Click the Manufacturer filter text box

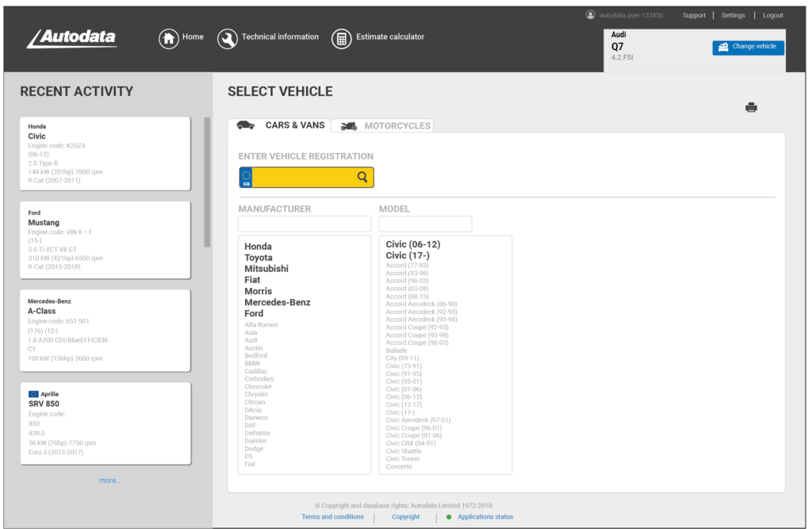pyautogui.click(x=304, y=224)
